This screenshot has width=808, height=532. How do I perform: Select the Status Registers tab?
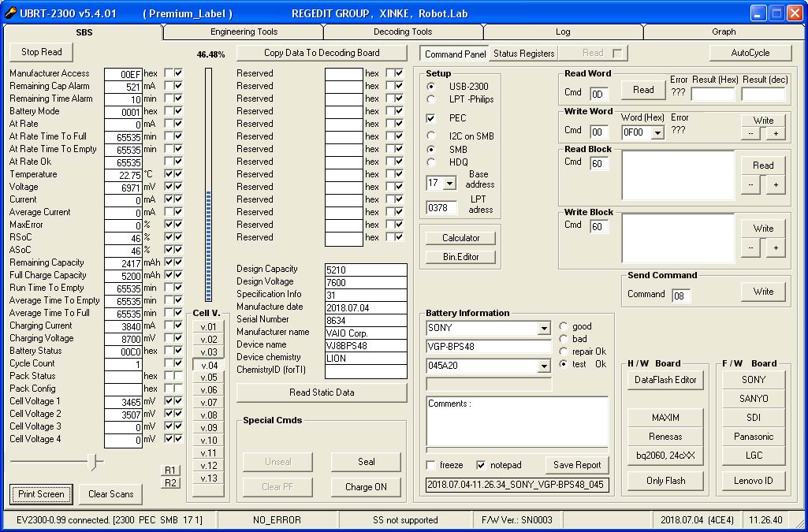[x=523, y=53]
